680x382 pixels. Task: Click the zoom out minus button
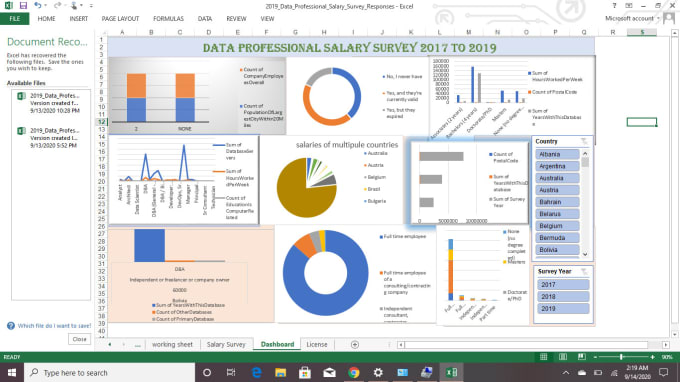595,357
